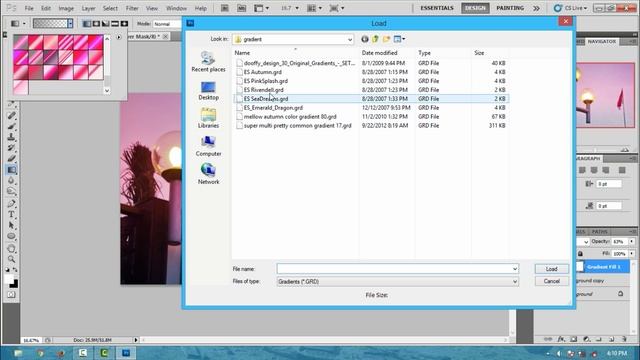Select the Type tool in the toolbox

click(x=11, y=214)
